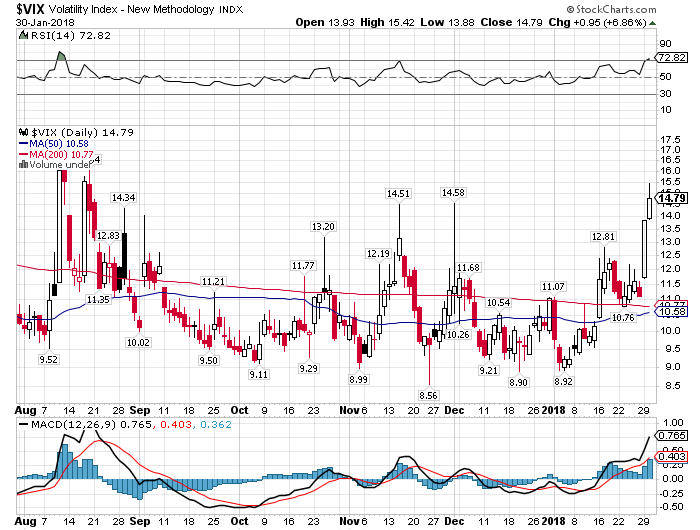Click the 8.99 price low annotation

[358, 380]
